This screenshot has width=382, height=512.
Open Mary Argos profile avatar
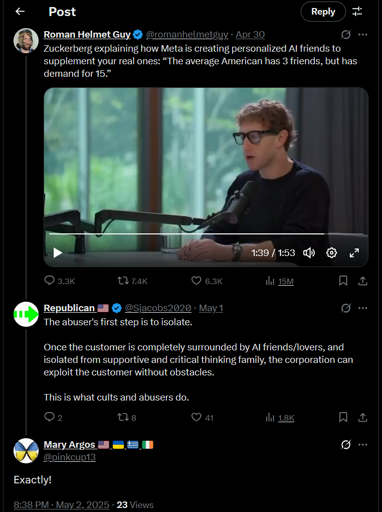(x=26, y=451)
